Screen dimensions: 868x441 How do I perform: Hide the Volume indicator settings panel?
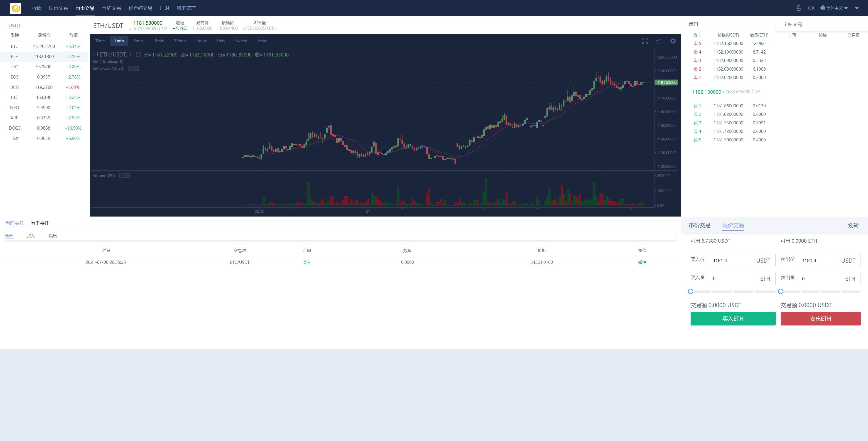[122, 175]
